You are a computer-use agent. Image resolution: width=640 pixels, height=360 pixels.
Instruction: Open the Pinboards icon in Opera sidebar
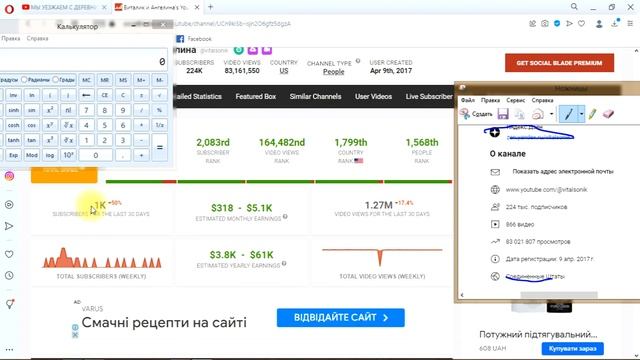pos(9,304)
